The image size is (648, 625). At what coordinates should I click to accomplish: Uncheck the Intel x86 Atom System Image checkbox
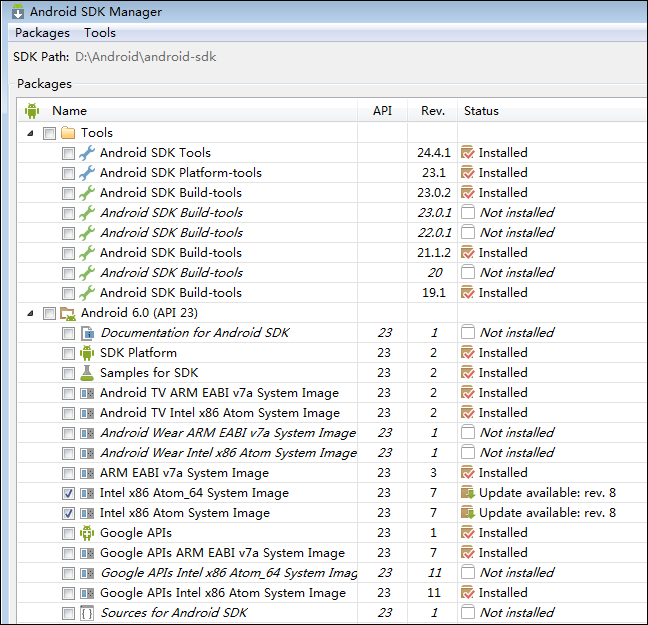(x=68, y=513)
